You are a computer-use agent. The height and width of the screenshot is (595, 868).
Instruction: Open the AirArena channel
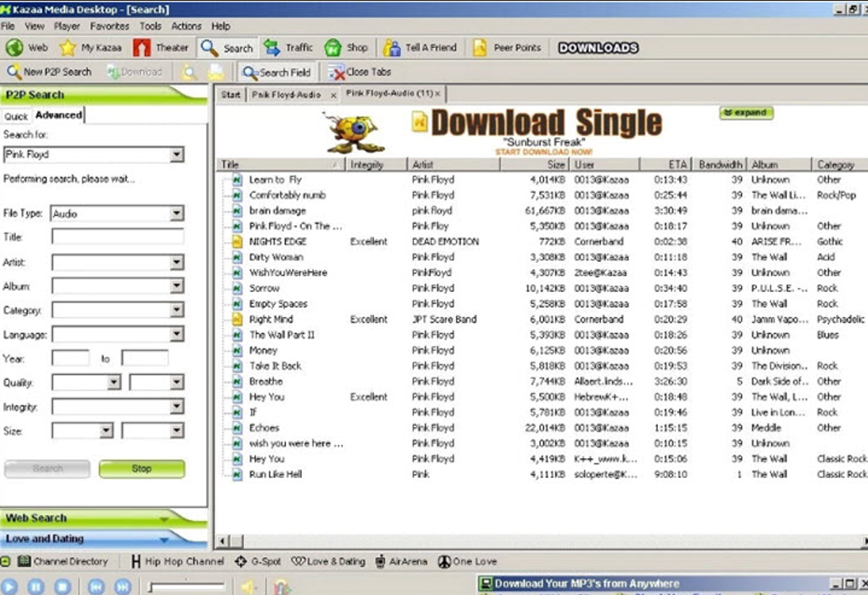(x=401, y=561)
